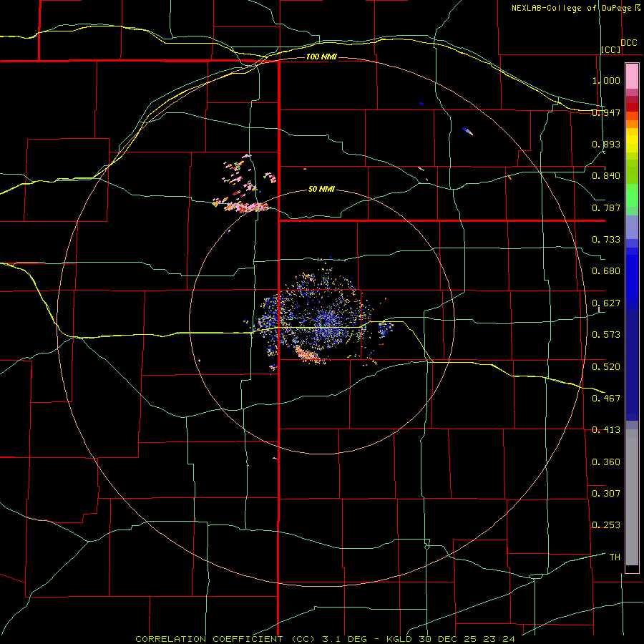Select the 0.413 scale value
The image size is (644, 644).
point(606,430)
